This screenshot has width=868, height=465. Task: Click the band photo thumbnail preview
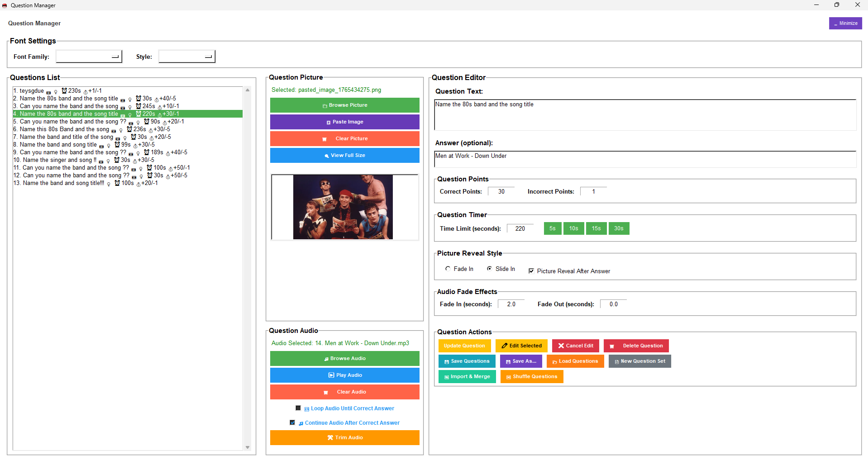click(x=343, y=207)
